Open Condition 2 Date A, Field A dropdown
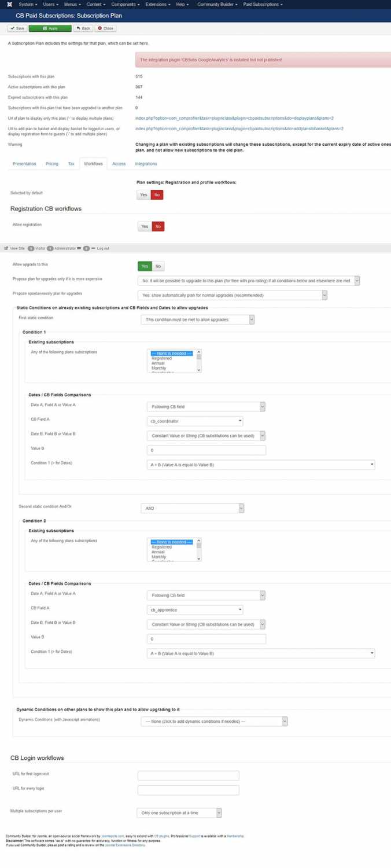 coord(206,595)
